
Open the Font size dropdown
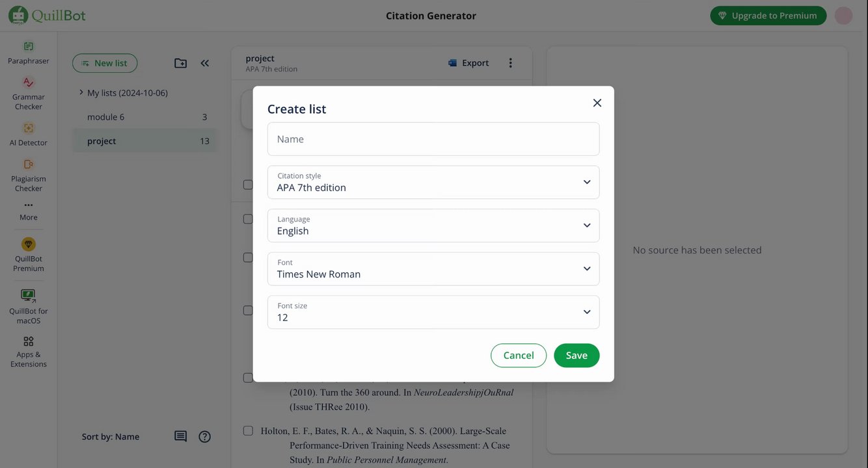coord(433,313)
